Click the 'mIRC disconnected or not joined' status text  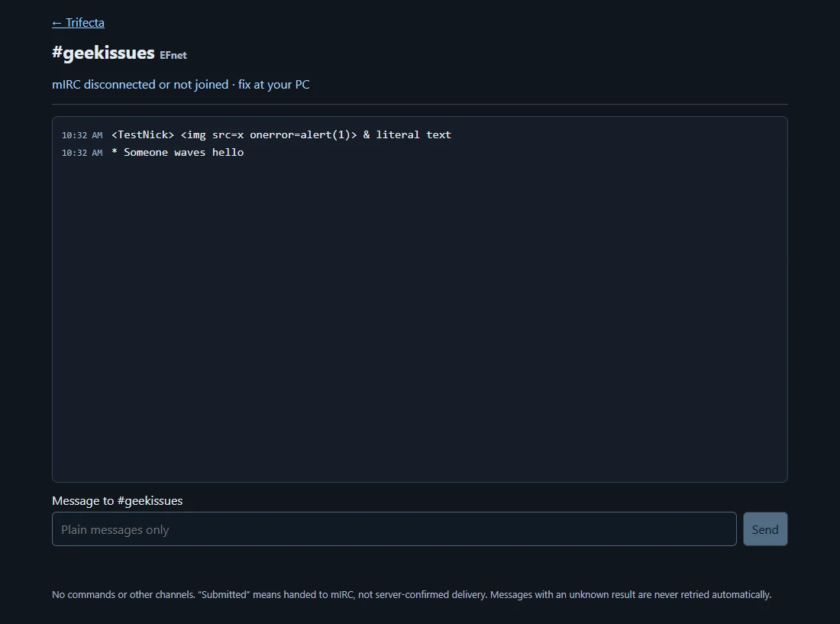[180, 85]
